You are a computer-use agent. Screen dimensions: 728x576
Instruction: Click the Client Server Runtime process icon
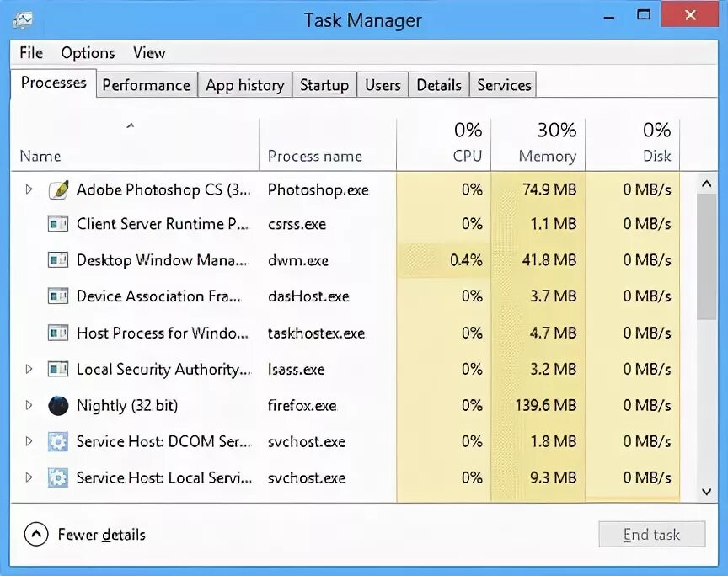click(x=58, y=224)
